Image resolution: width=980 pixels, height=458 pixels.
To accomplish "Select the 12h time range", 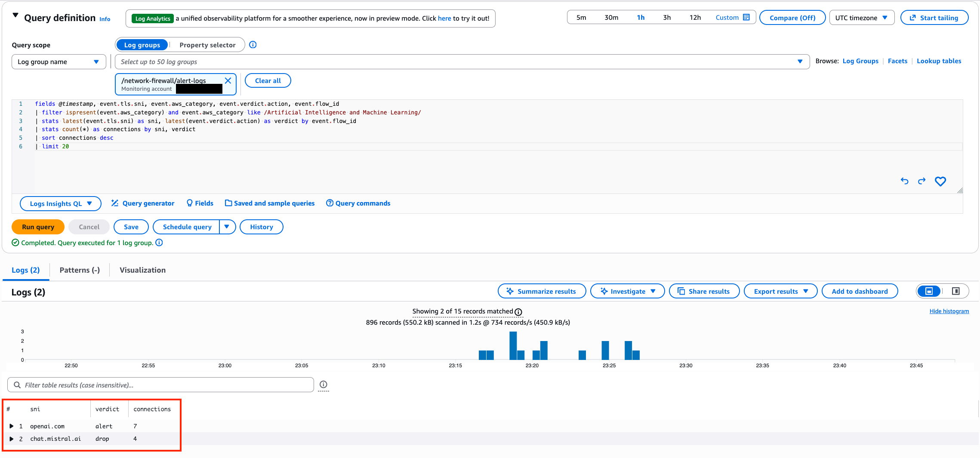I will click(x=695, y=18).
